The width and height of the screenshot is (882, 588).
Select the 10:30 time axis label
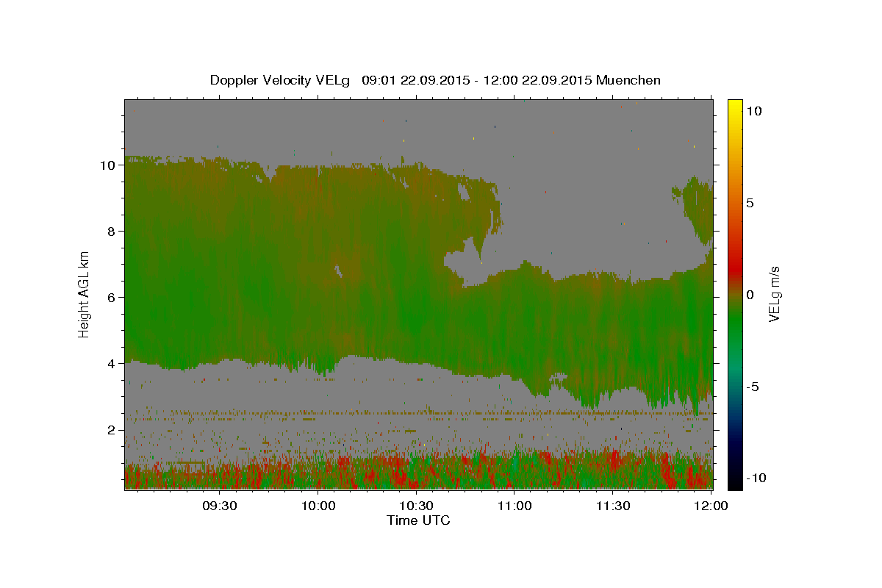[416, 506]
